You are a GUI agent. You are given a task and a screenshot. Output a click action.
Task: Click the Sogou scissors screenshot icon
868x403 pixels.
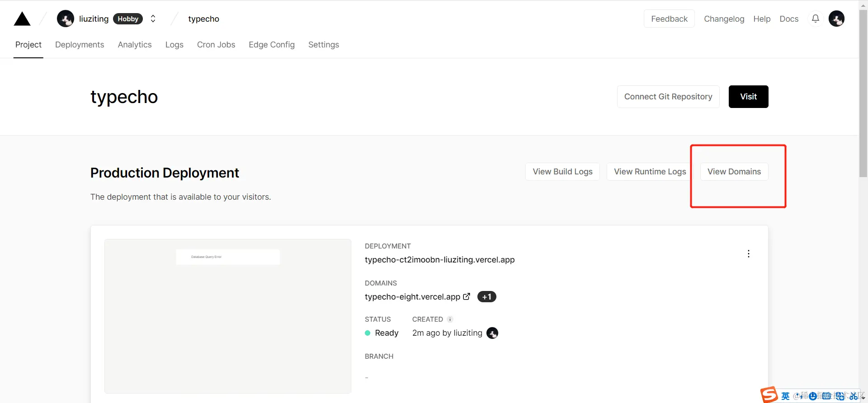pyautogui.click(x=853, y=396)
